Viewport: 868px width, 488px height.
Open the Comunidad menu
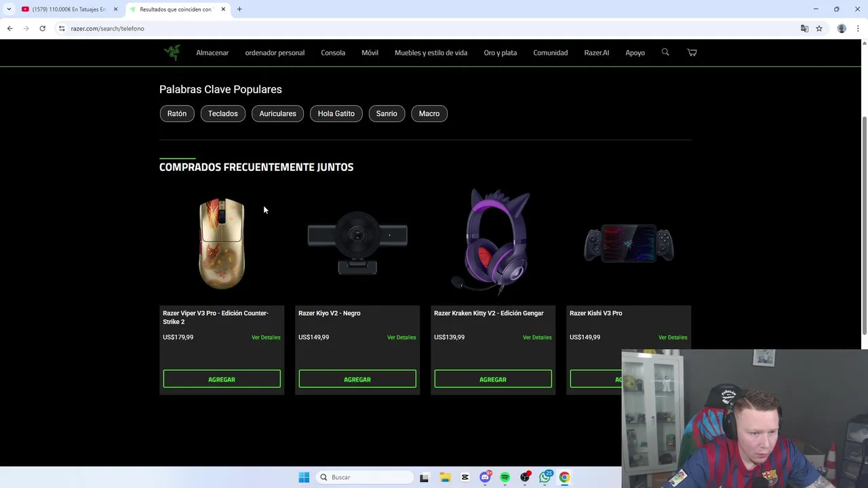coord(550,53)
